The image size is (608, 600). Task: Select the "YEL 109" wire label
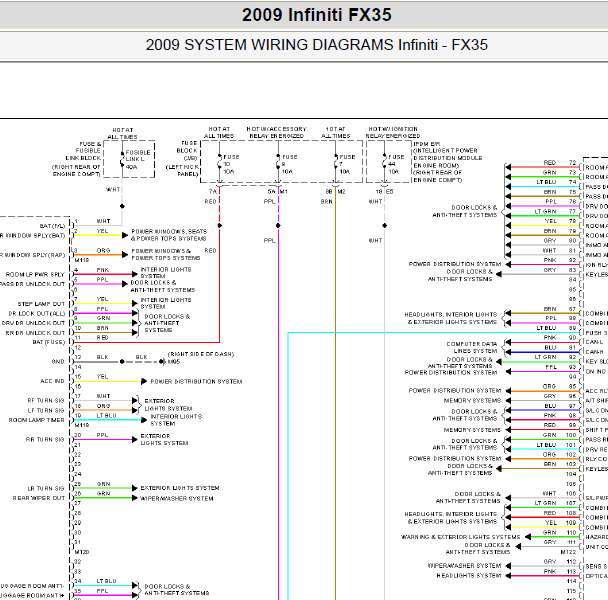tap(561, 523)
